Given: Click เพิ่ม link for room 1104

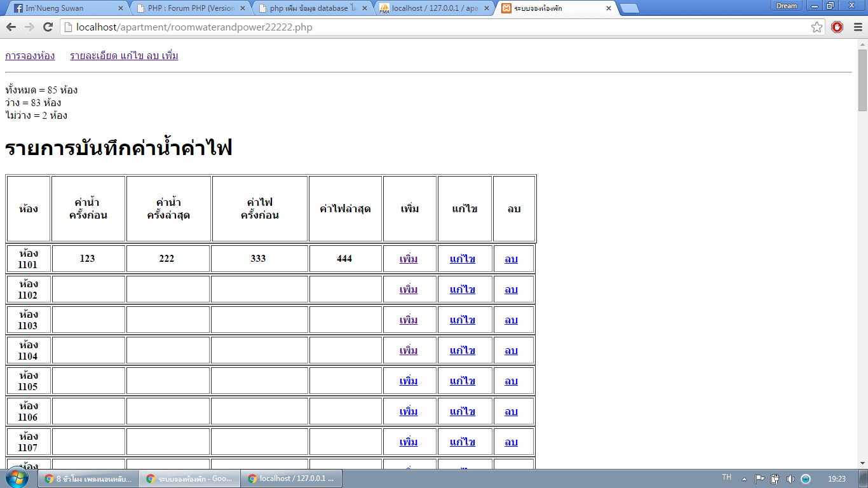Looking at the screenshot, I should coord(409,350).
